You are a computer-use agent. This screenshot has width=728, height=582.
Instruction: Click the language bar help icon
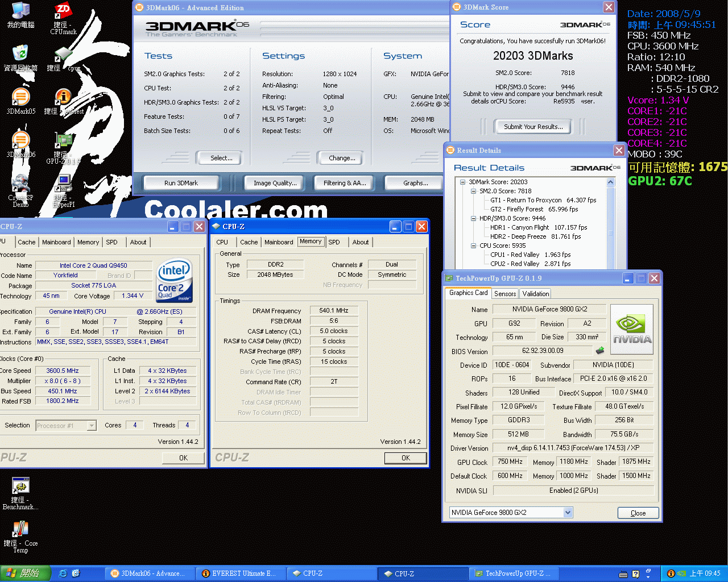point(635,574)
